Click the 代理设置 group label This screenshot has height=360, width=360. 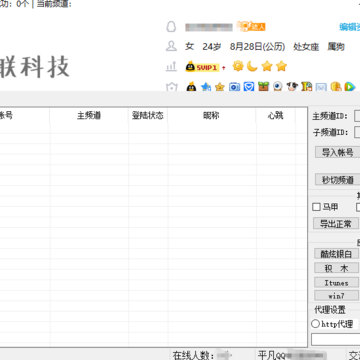[330, 310]
